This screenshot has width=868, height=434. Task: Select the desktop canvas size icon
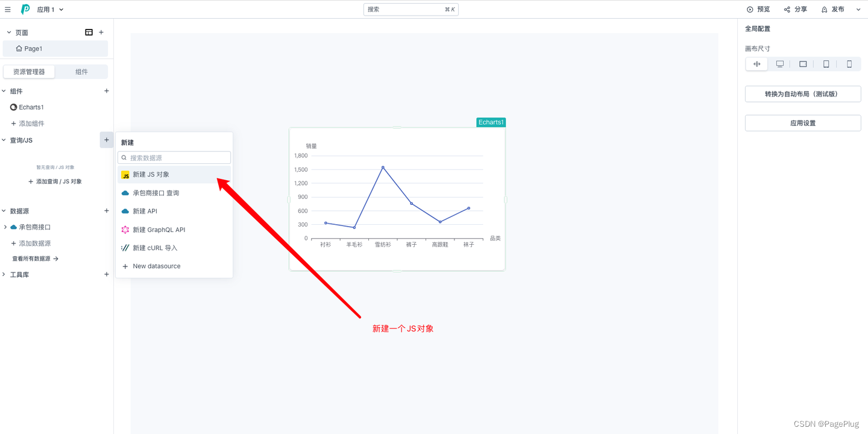click(780, 63)
